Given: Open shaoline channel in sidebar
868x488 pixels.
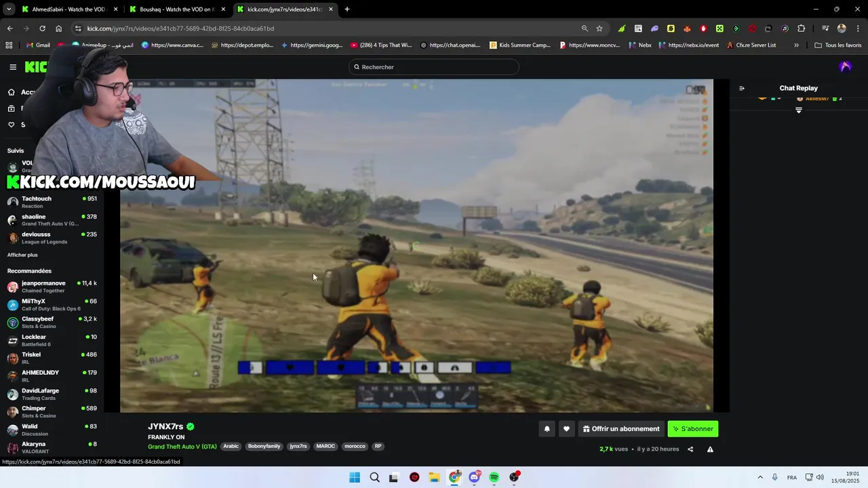Looking at the screenshot, I should tap(52, 220).
